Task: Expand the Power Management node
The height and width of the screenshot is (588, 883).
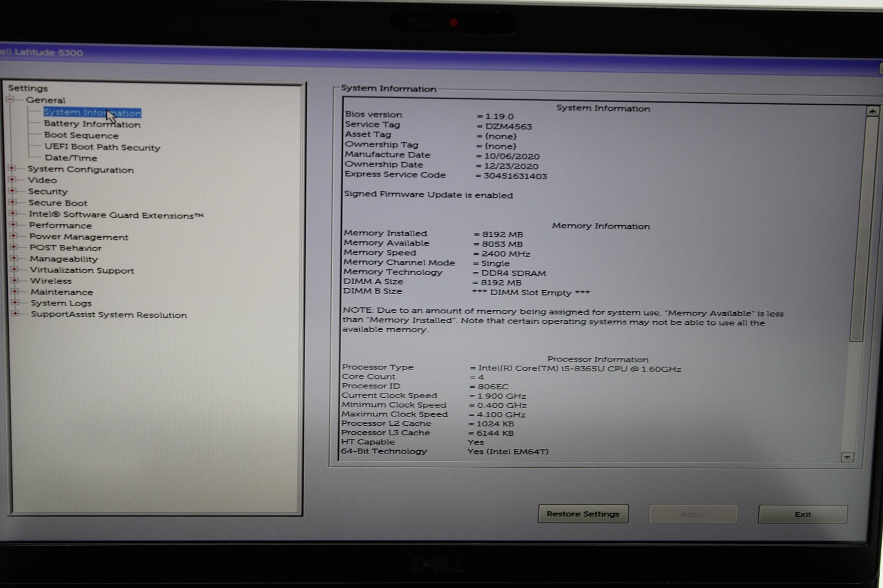Action: (13, 236)
